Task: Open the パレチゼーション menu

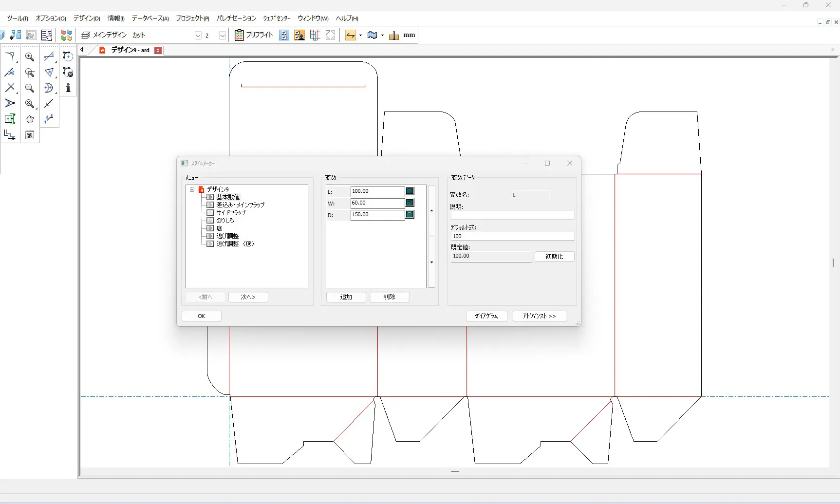Action: click(236, 19)
